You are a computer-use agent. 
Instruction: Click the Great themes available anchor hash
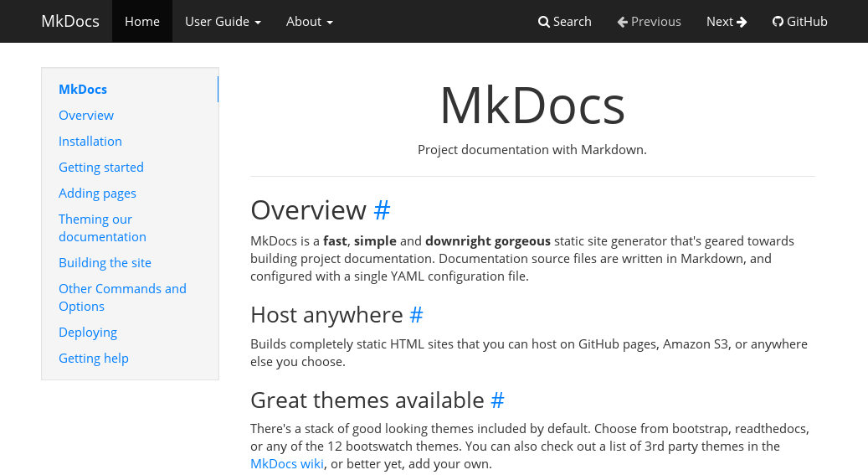[498, 400]
